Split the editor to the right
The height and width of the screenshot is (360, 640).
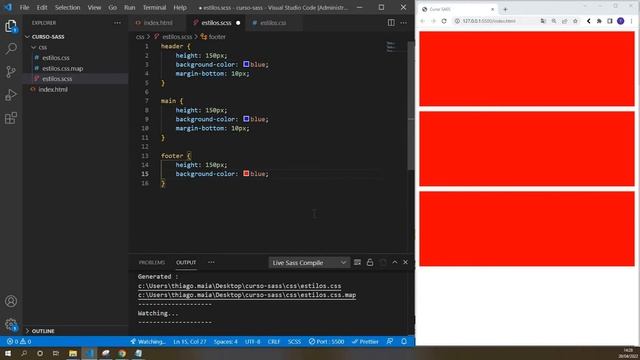[x=391, y=23]
